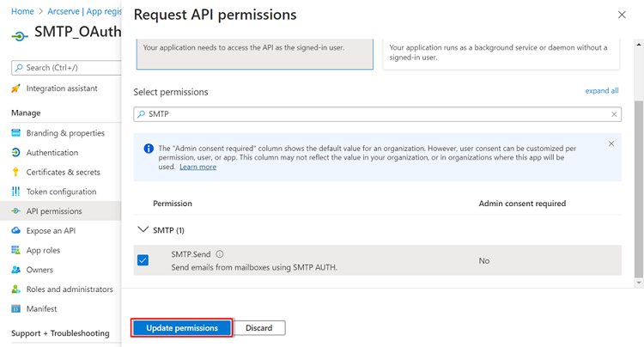
Task: Dismiss the Admin consent info banner
Action: 611,143
